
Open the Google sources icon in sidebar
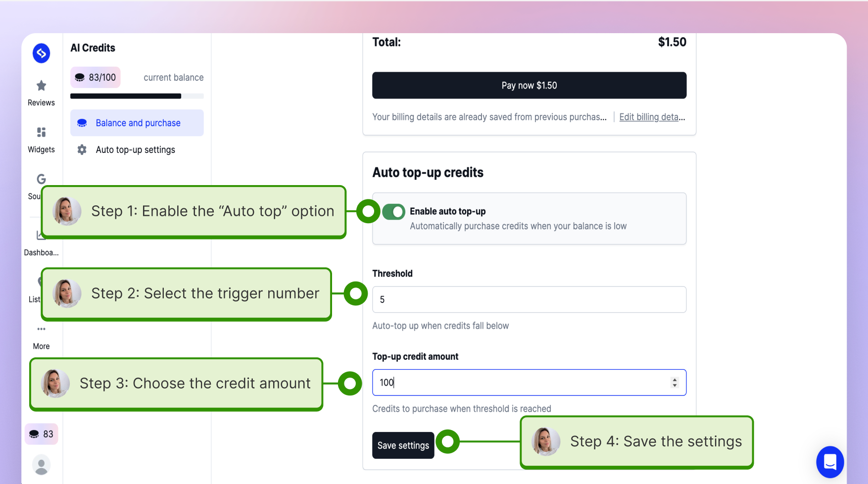tap(42, 179)
